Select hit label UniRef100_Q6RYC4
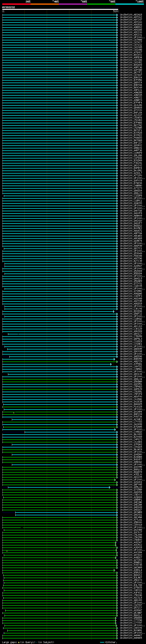This screenshot has width=146, height=644. [x=131, y=82]
